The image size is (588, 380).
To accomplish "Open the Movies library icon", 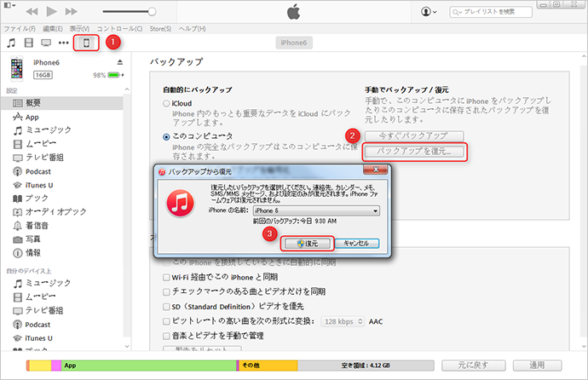I will 28,43.
